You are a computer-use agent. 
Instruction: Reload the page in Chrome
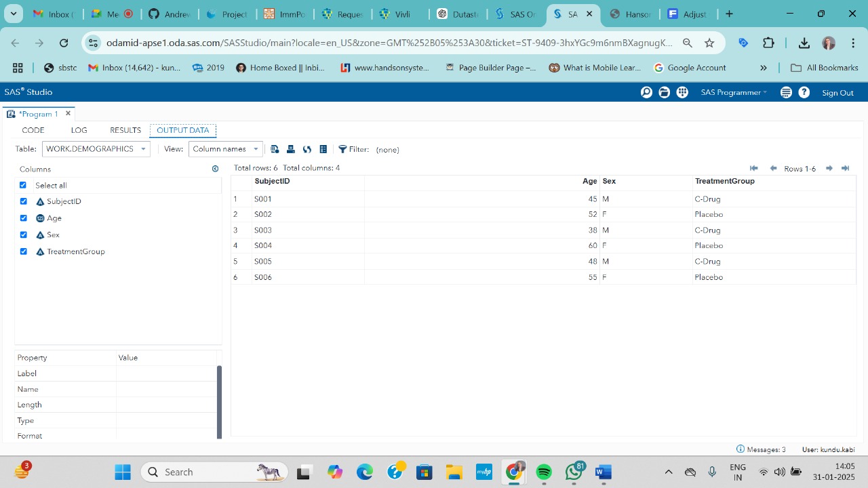click(64, 43)
